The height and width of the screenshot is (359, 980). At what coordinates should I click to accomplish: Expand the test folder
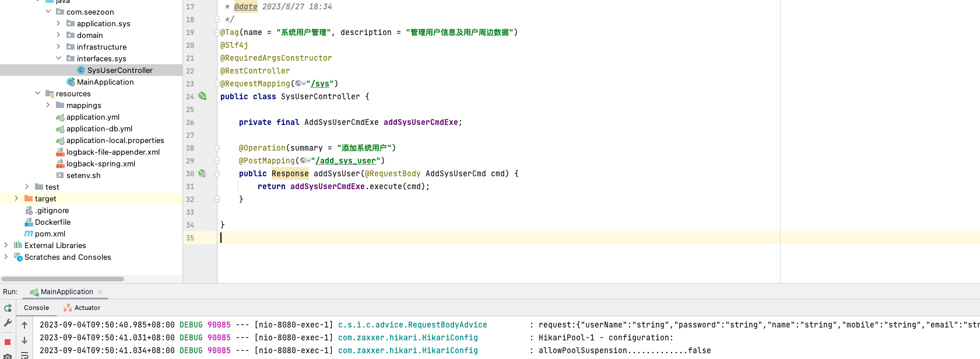[27, 187]
